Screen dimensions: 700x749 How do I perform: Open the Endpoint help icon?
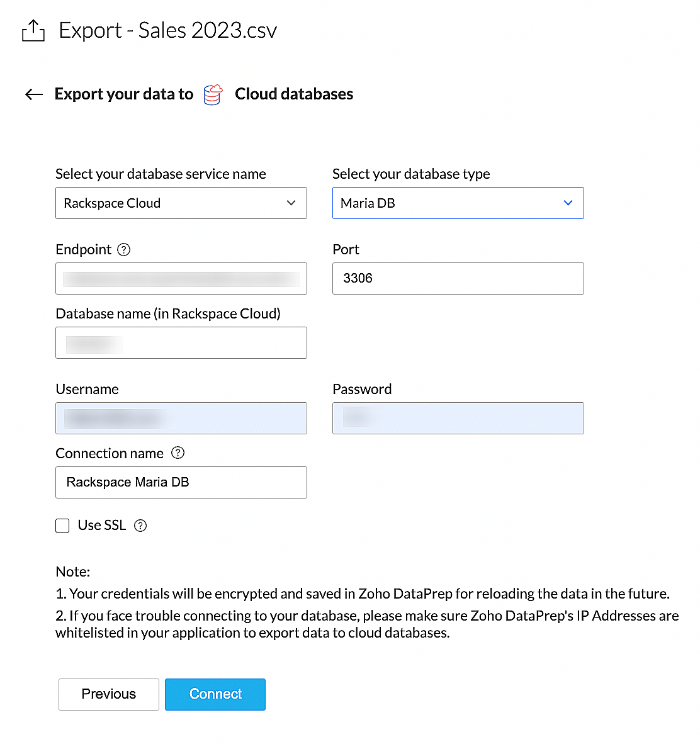(124, 250)
